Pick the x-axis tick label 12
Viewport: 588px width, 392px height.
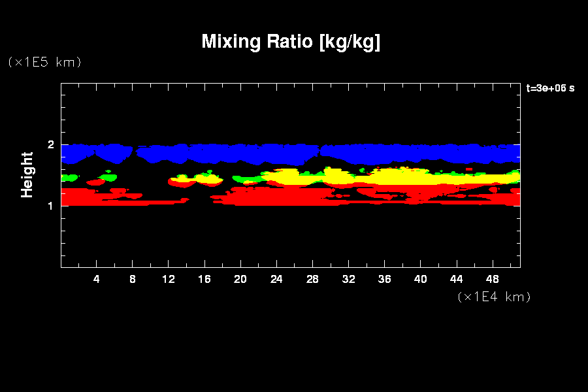coord(169,279)
